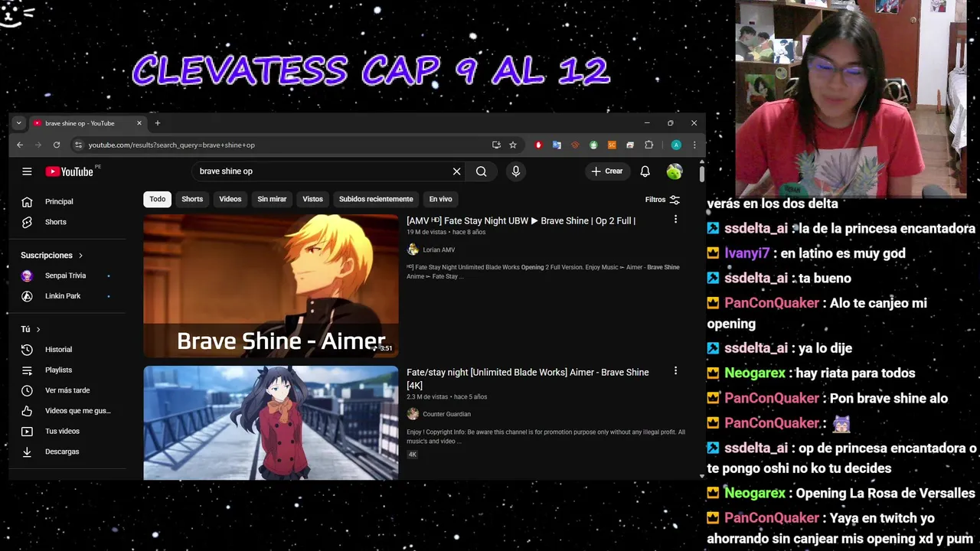980x551 pixels.
Task: Select the Videos filter chip
Action: click(230, 199)
